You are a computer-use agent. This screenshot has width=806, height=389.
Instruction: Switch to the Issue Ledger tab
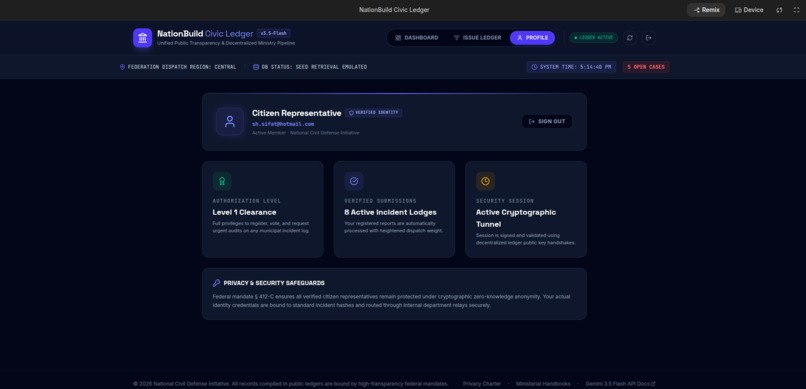tap(477, 38)
